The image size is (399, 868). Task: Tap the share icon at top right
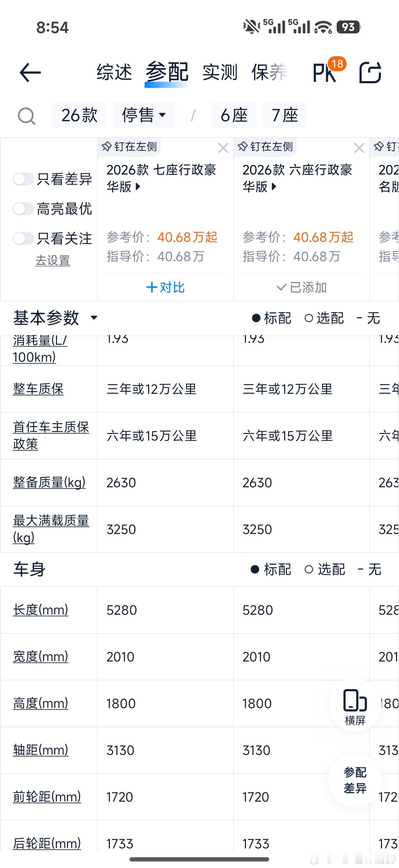pyautogui.click(x=370, y=73)
